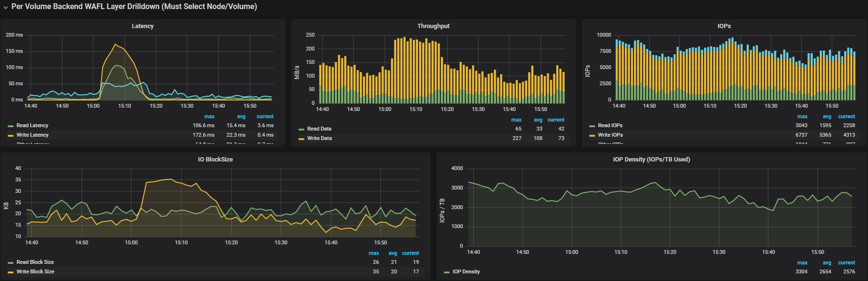Sort the Latency legend by max column
The image size is (868, 281).
(x=209, y=117)
